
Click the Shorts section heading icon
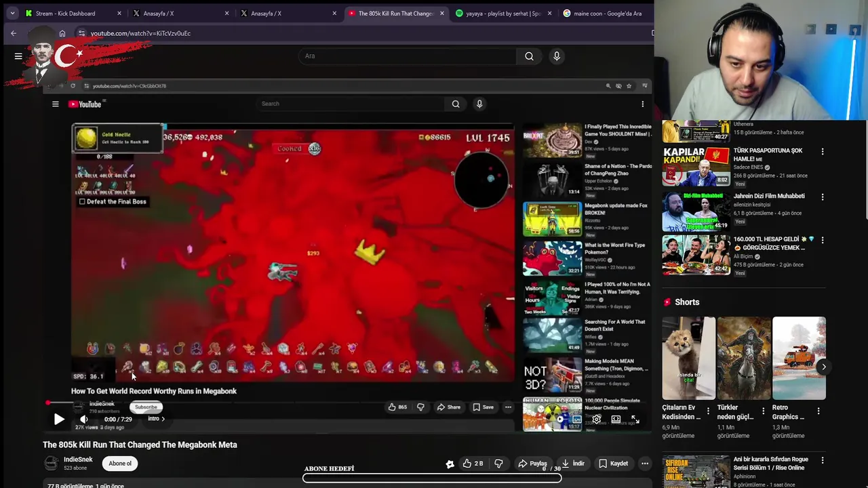point(667,302)
